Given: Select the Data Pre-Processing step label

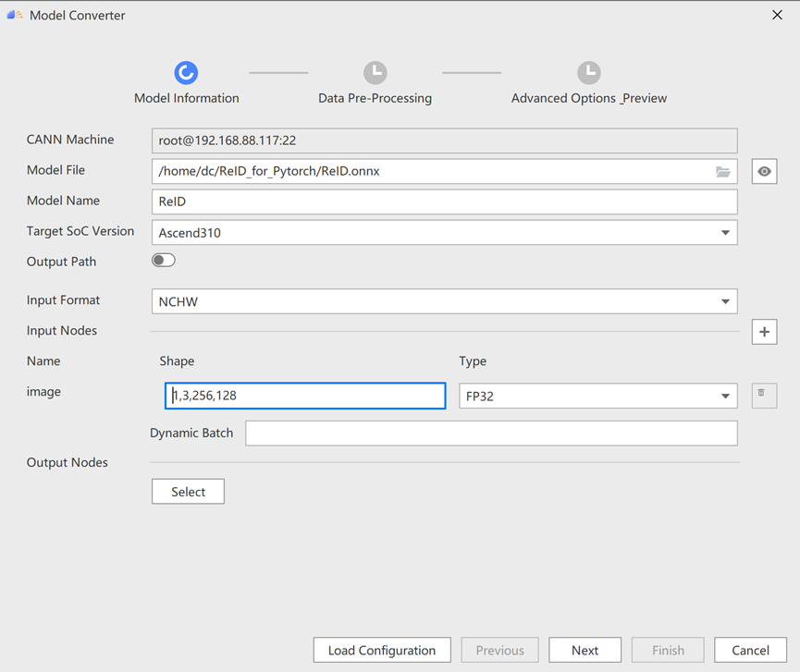Looking at the screenshot, I should coord(375,96).
